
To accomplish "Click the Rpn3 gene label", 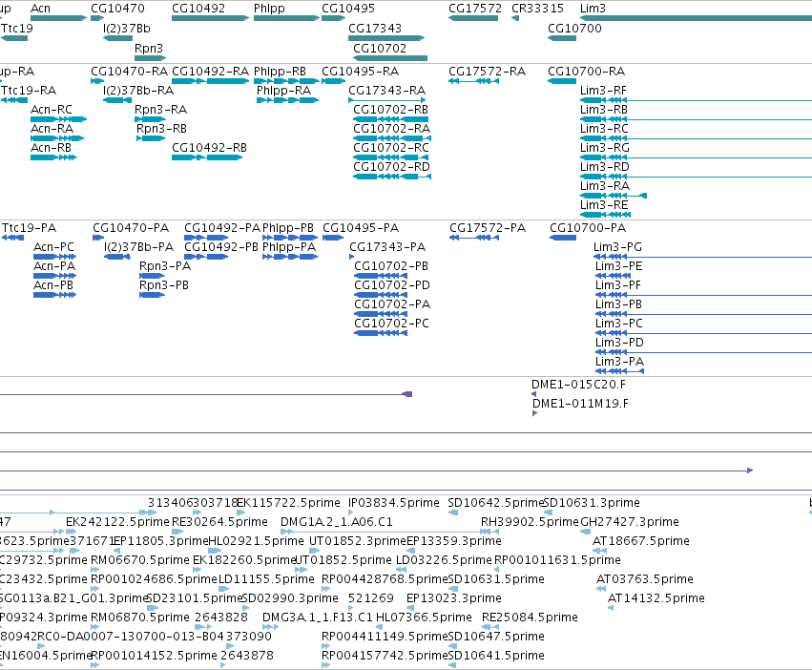I will click(x=149, y=48).
